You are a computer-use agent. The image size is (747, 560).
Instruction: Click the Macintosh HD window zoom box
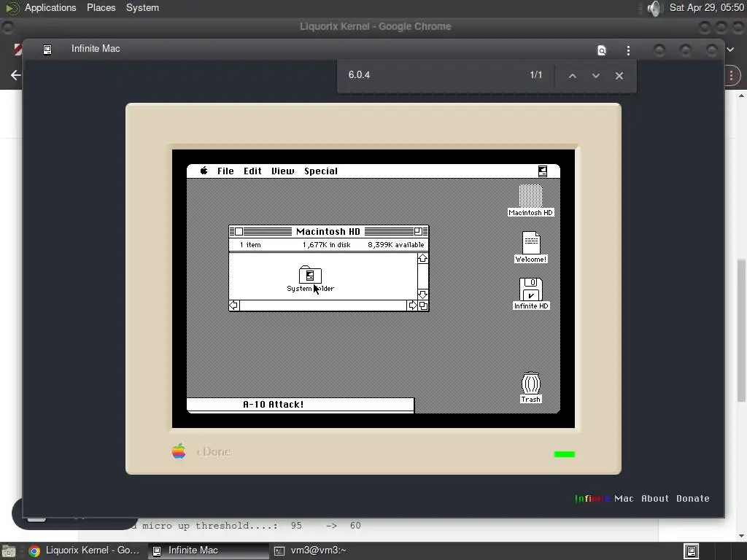[x=418, y=231]
